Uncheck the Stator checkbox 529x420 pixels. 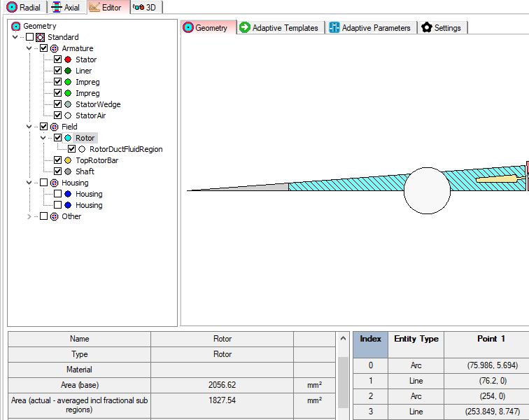click(x=57, y=59)
